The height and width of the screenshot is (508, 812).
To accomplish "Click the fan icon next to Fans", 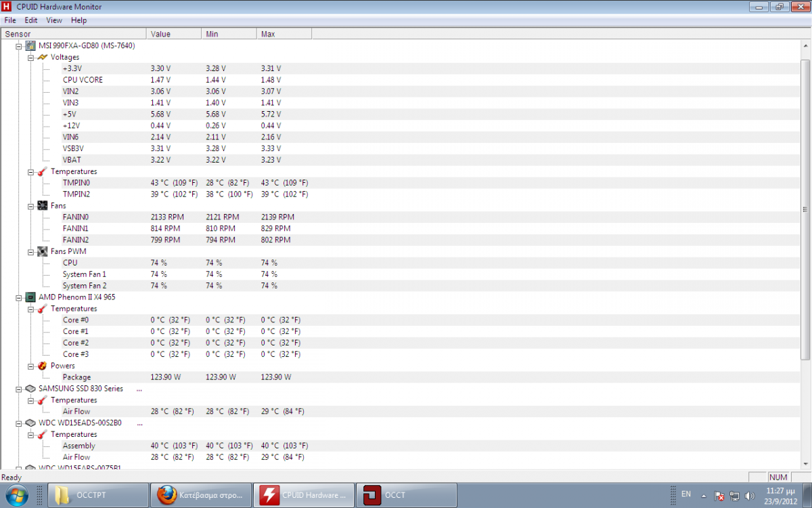I will 43,205.
